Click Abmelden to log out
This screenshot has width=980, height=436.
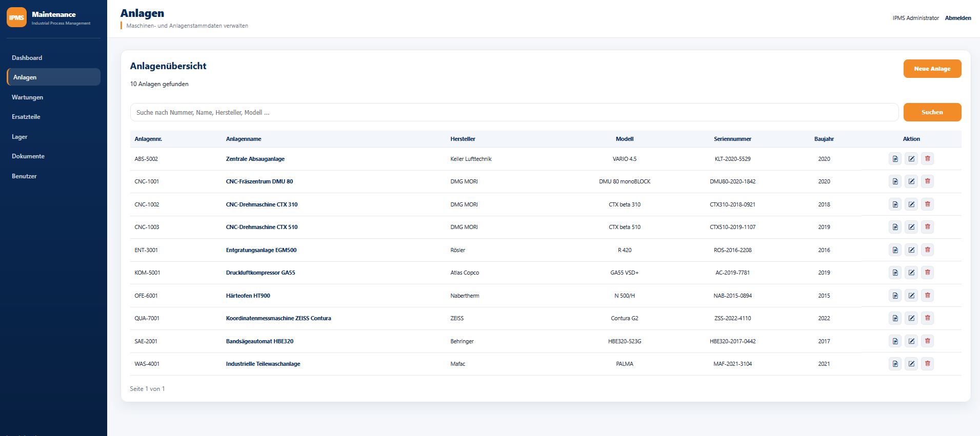tap(958, 18)
